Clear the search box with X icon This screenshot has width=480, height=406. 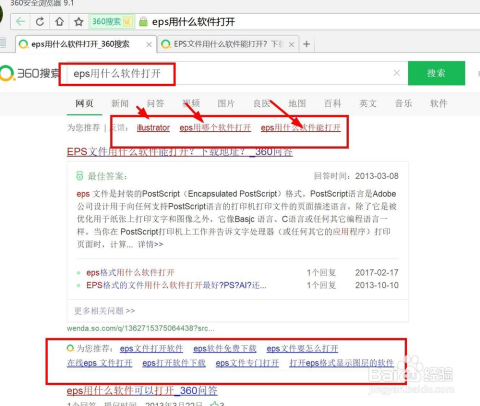click(x=396, y=73)
